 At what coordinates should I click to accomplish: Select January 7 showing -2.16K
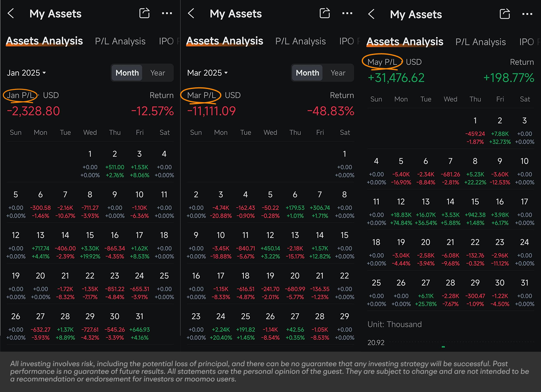click(x=65, y=204)
